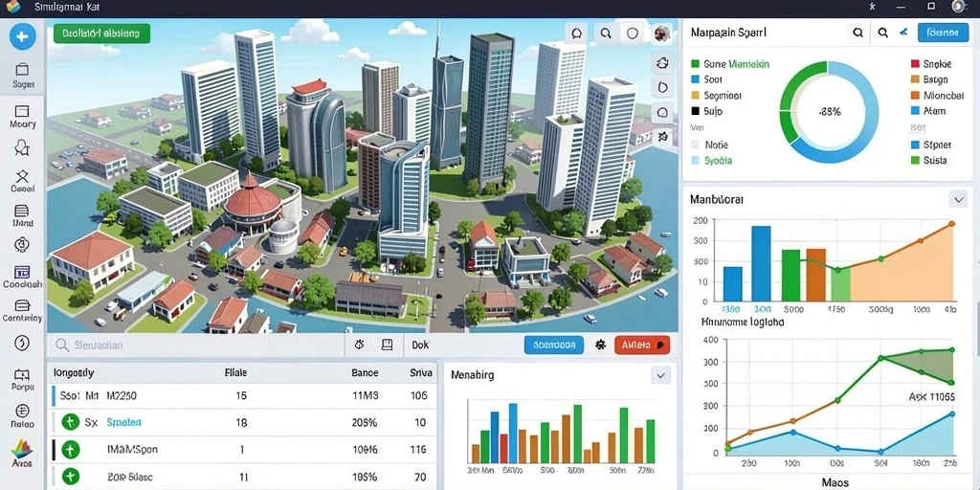Screen dimensions: 980x490
Task: Expand the Menabirg panel dropdown chevron
Action: 660,374
